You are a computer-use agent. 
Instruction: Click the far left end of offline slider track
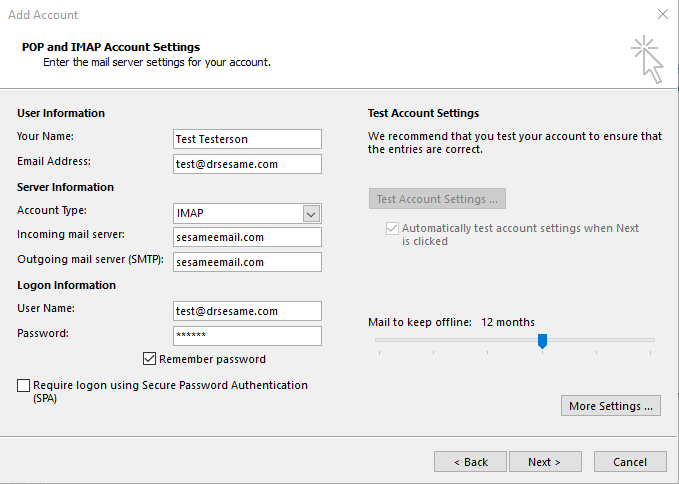coord(377,340)
